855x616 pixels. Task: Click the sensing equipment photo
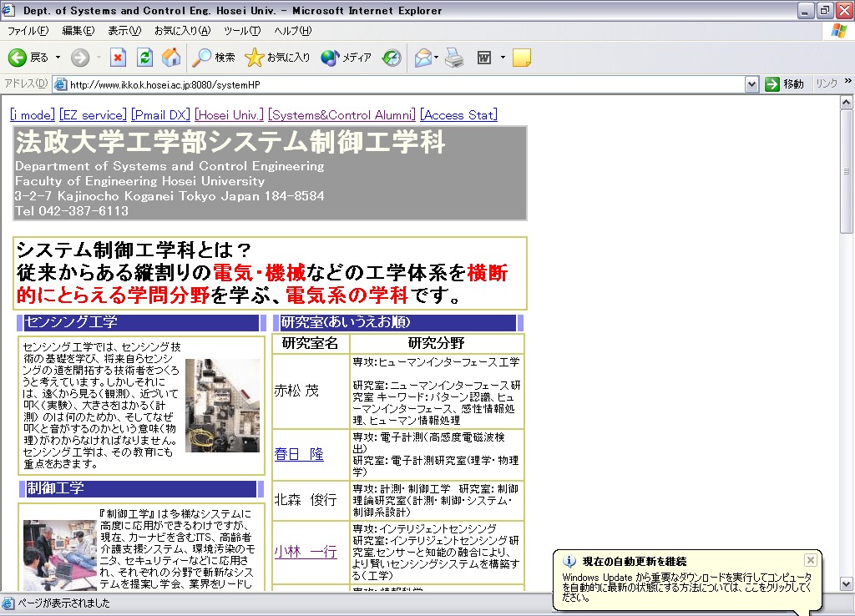tap(222, 405)
